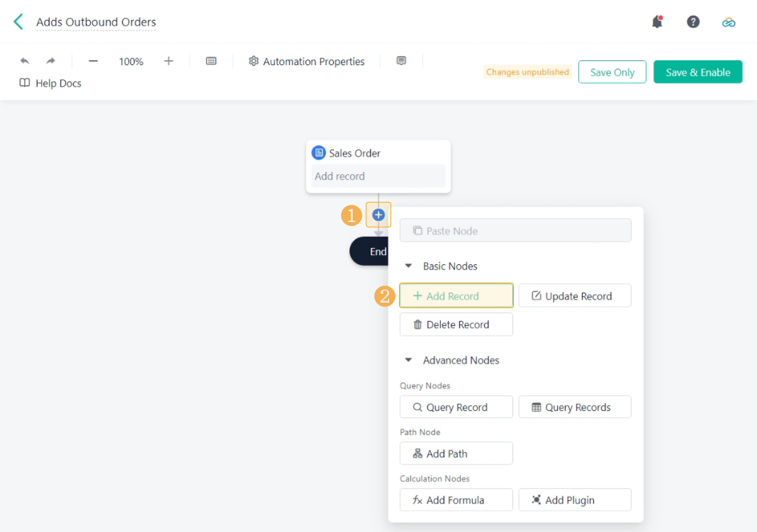Open keyboard shortcuts icon in toolbar
This screenshot has height=532, width=757.
point(211,61)
